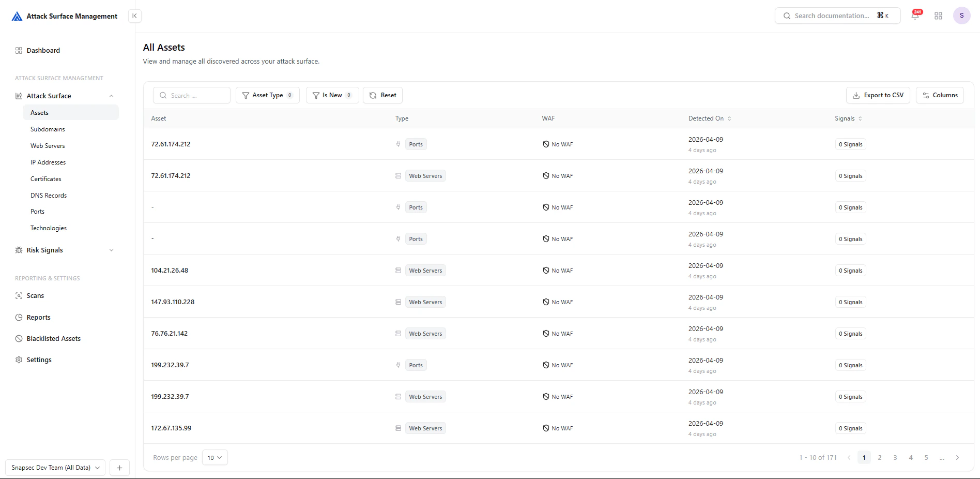The width and height of the screenshot is (980, 479).
Task: Collapse the sidebar with the arrow button
Action: click(134, 16)
